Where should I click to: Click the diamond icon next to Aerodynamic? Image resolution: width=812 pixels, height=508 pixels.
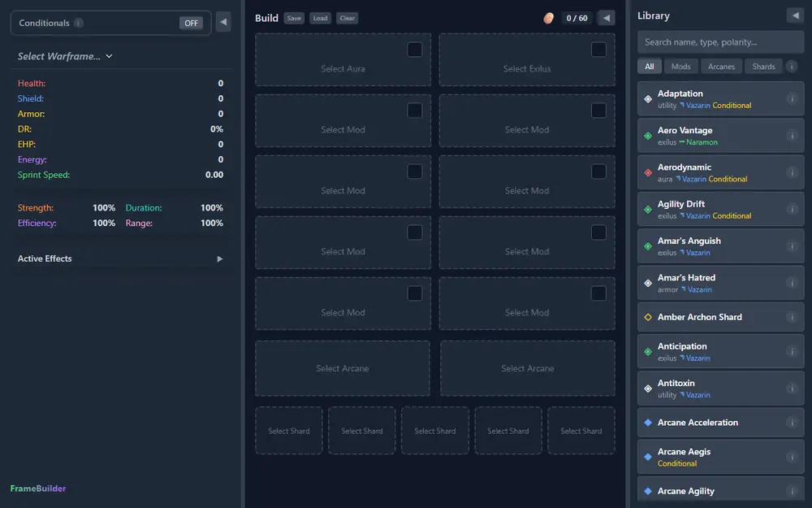click(x=648, y=172)
